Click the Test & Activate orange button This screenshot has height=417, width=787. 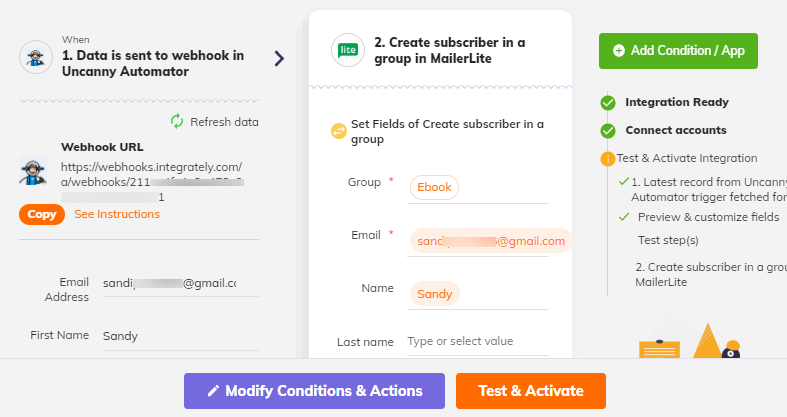(x=531, y=391)
